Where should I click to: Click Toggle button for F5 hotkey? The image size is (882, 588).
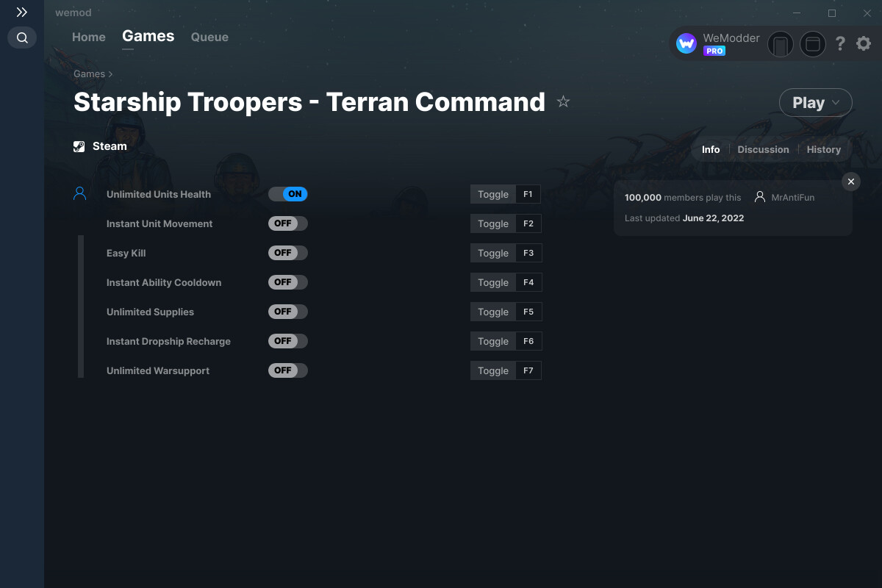[493, 312]
